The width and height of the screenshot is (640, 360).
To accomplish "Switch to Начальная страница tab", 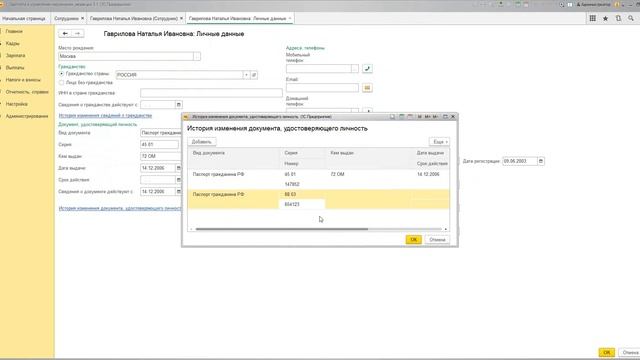I will (x=24, y=18).
